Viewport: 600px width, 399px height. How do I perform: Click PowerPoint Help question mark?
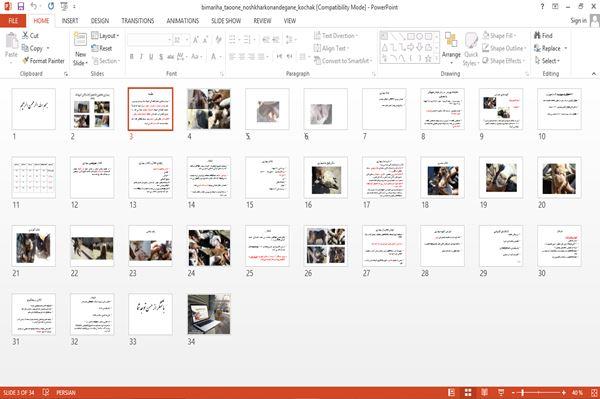pos(542,7)
